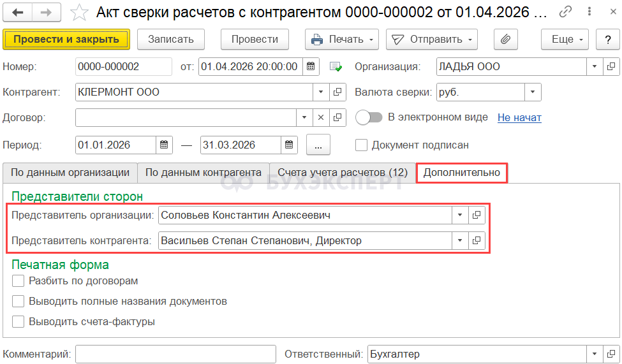Image resolution: width=622 pixels, height=364 pixels.
Task: Clear the Договор field with X
Action: pos(321,117)
